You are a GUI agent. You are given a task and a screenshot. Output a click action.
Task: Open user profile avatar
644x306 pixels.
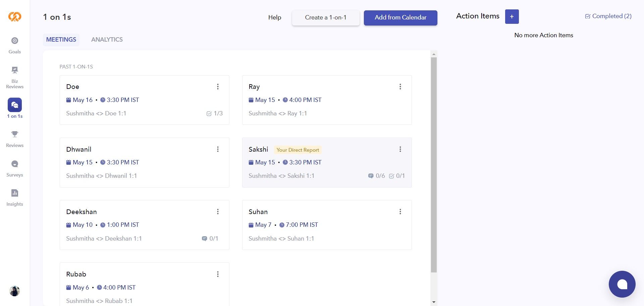tap(15, 291)
